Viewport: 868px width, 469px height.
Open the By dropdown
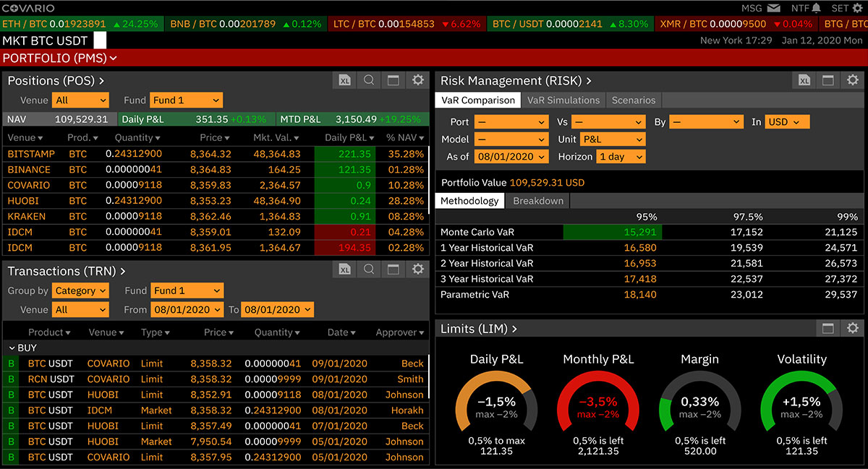pos(706,122)
